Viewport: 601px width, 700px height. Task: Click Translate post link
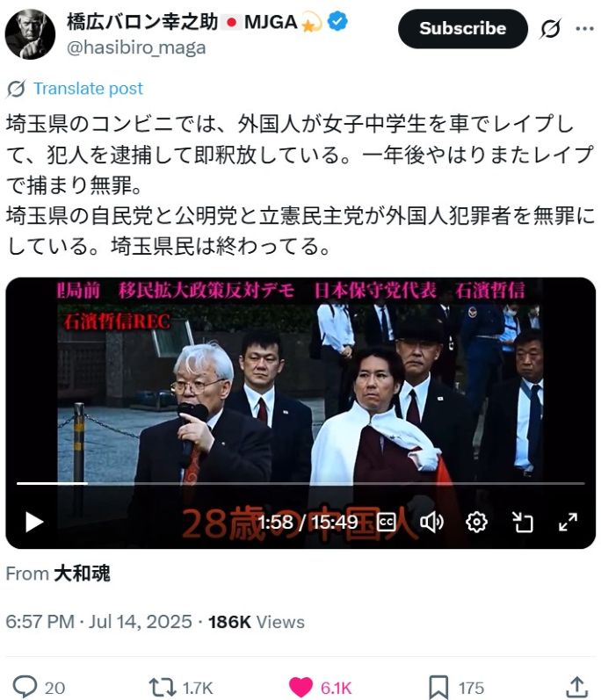(89, 89)
